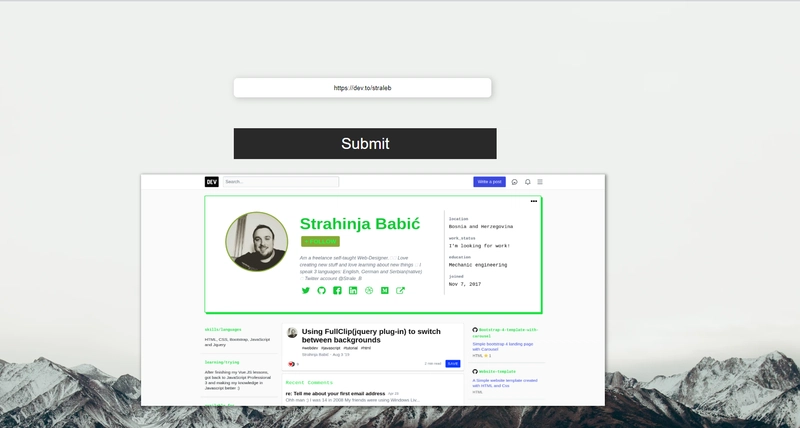Open the Medium profile icon
The image size is (800, 428).
tap(385, 291)
